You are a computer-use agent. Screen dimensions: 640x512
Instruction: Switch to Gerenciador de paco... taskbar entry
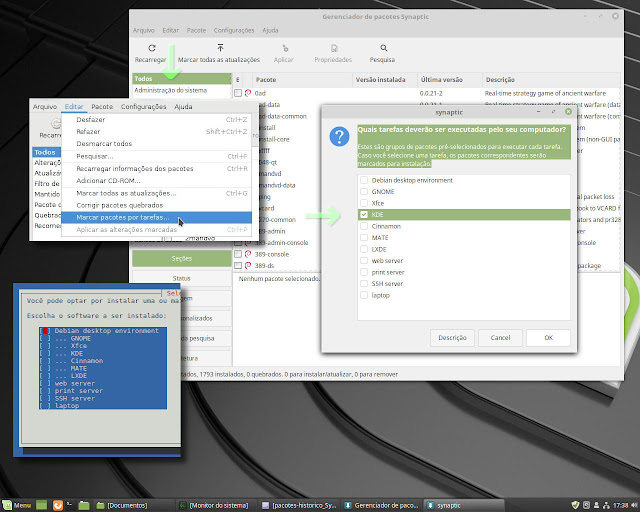382,505
